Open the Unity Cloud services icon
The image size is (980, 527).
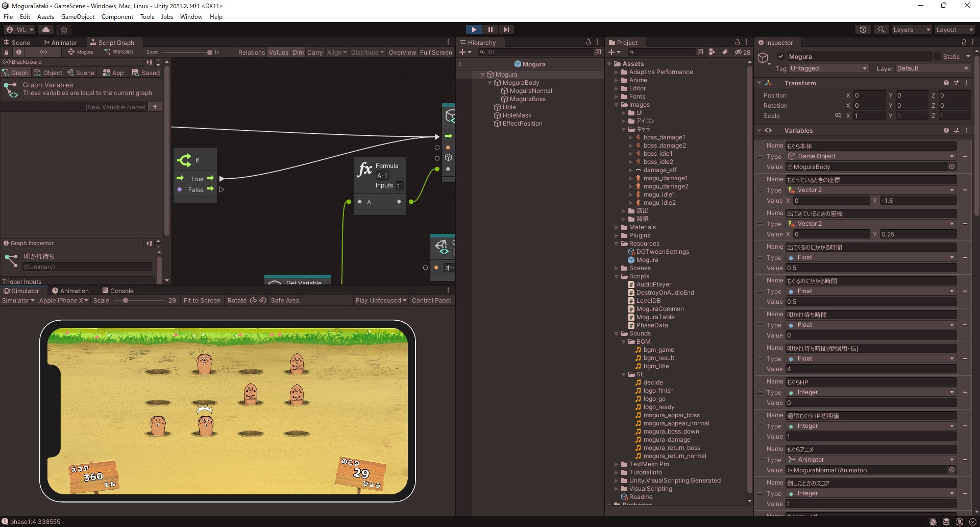46,30
